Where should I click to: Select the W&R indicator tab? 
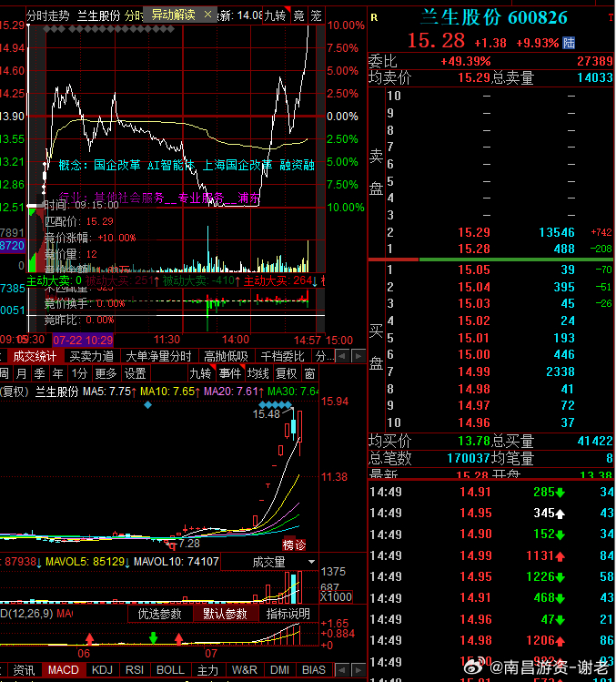245,670
